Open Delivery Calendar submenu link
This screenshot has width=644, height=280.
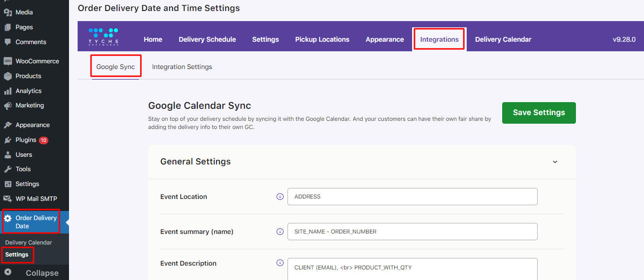(29, 243)
